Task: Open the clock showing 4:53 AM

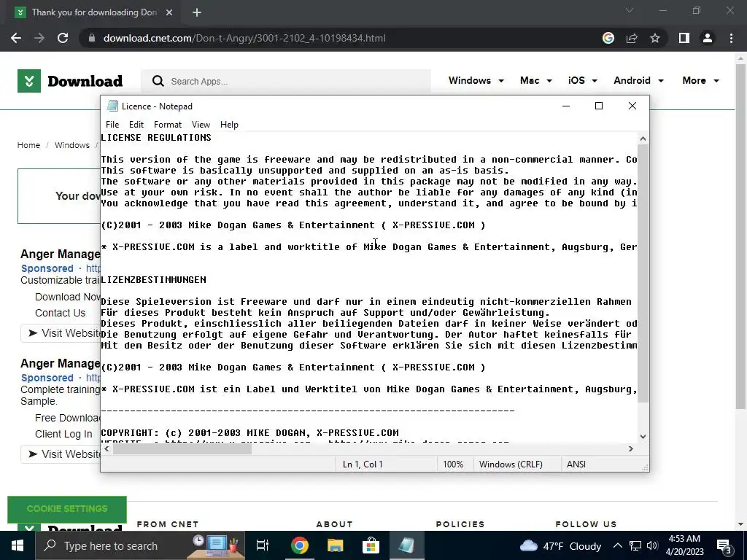Action: click(684, 545)
